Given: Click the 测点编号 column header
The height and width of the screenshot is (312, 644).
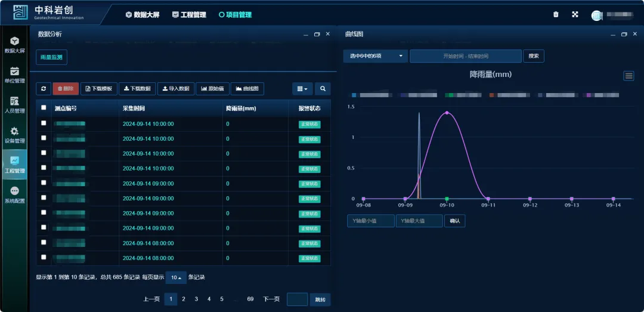Looking at the screenshot, I should (x=66, y=109).
